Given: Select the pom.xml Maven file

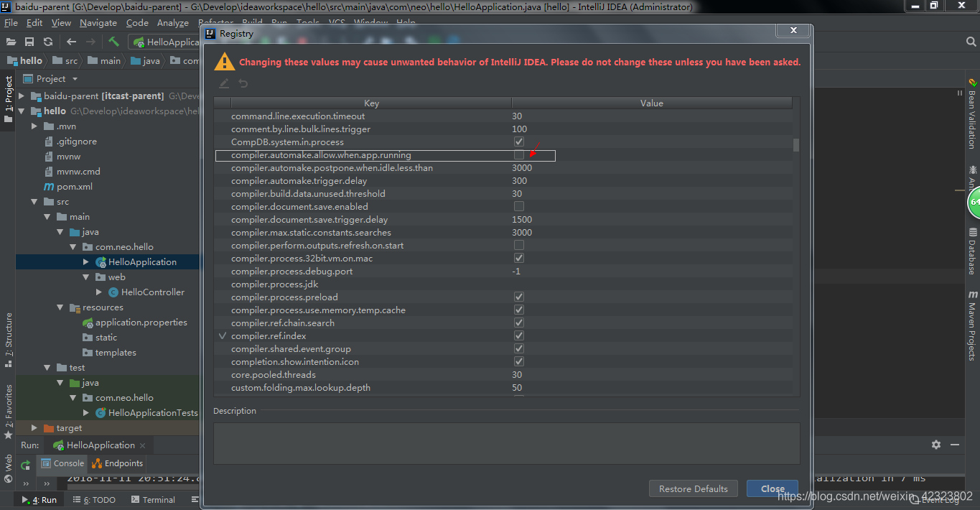Looking at the screenshot, I should [x=67, y=187].
